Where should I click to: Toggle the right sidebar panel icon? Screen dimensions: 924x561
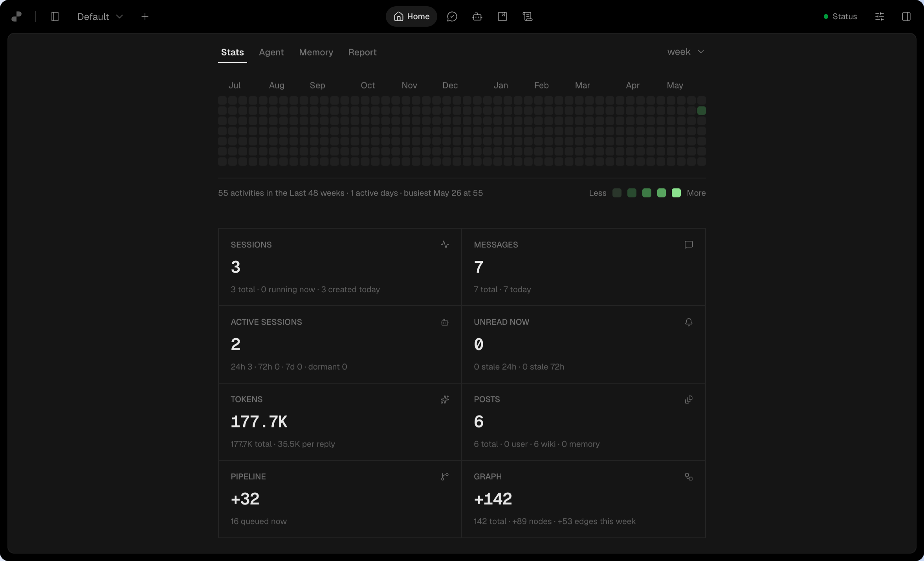(906, 16)
